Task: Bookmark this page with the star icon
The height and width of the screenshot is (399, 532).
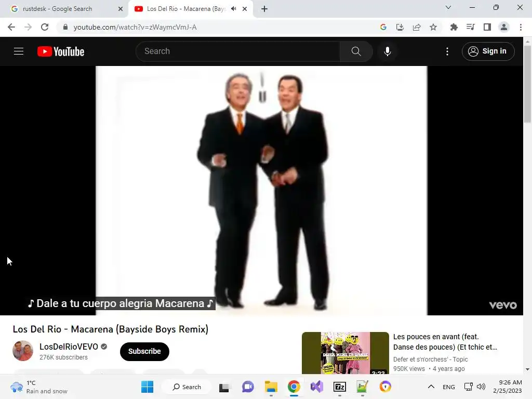Action: pos(433,27)
